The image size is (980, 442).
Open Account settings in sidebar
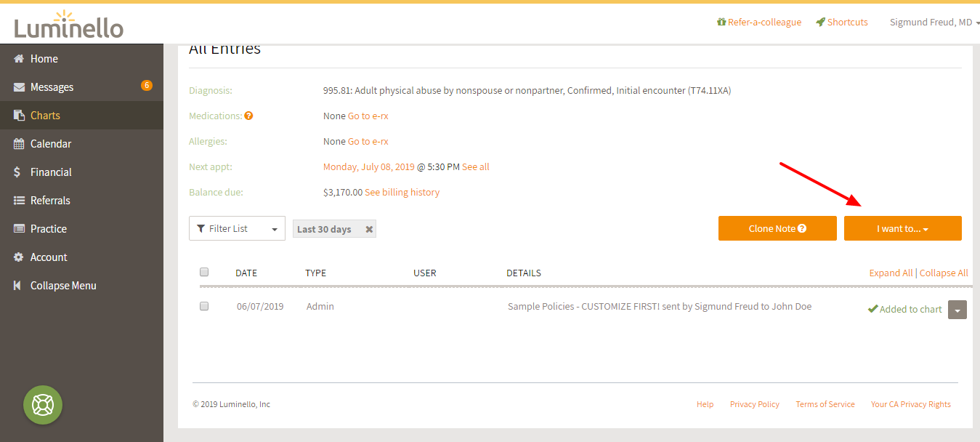pyautogui.click(x=81, y=257)
